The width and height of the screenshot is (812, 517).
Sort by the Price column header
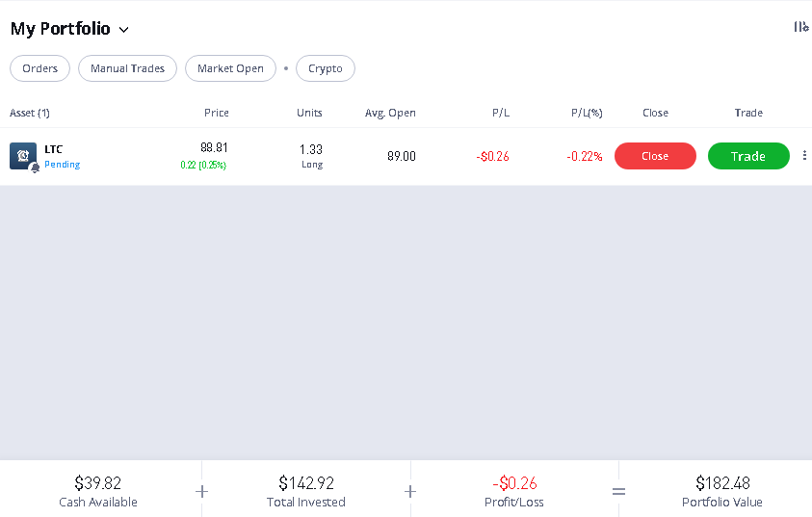[217, 113]
